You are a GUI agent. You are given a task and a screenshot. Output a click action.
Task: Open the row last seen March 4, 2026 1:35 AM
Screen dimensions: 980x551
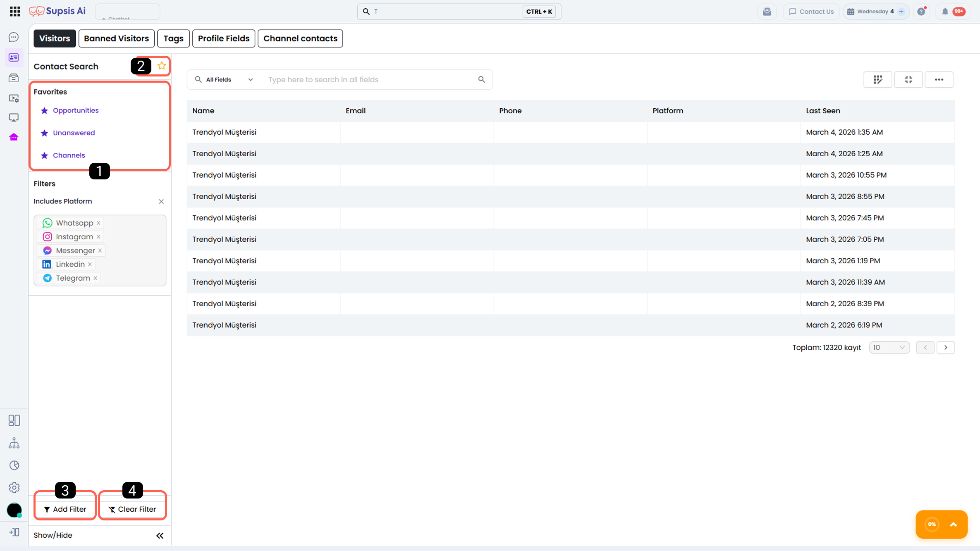(x=571, y=132)
